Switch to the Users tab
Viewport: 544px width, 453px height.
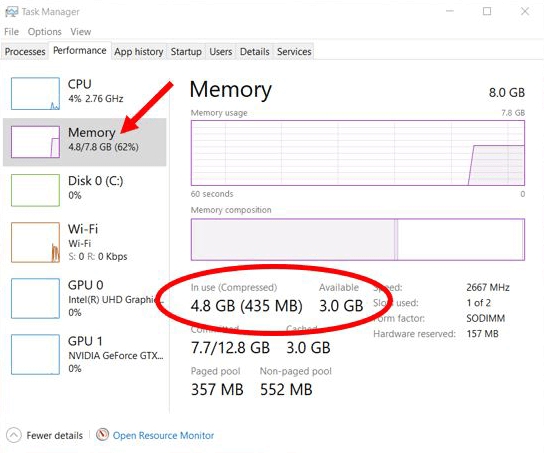221,52
